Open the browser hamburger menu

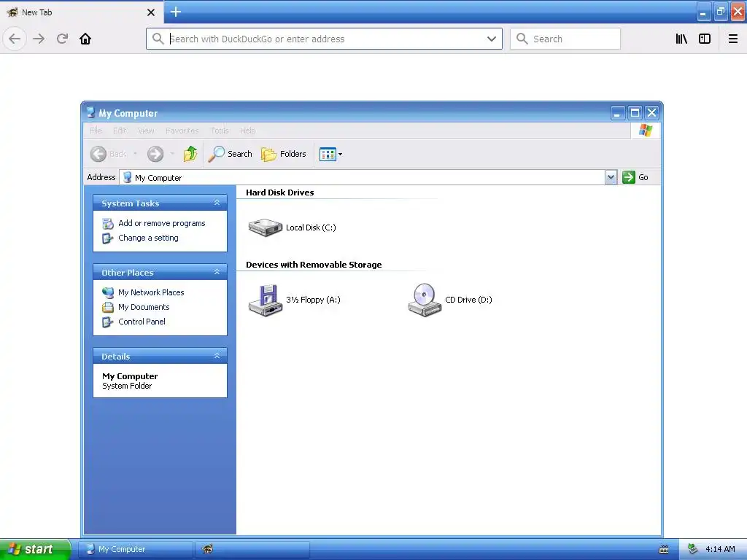(733, 39)
